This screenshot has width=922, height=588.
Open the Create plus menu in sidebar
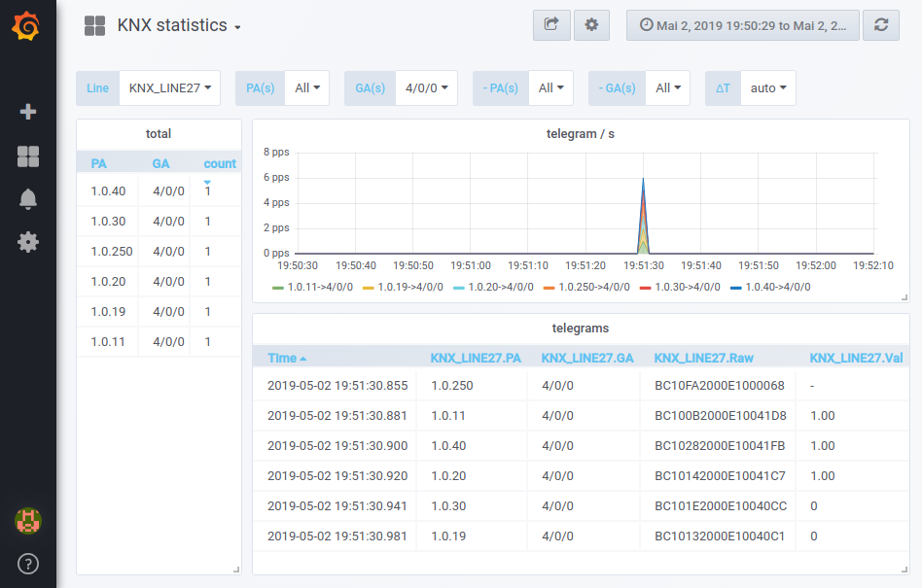click(28, 112)
